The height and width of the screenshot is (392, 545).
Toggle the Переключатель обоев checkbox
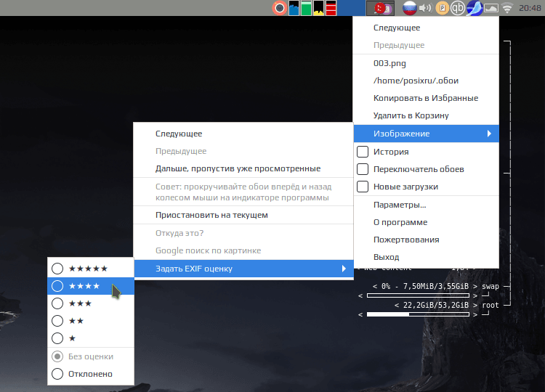coord(363,169)
